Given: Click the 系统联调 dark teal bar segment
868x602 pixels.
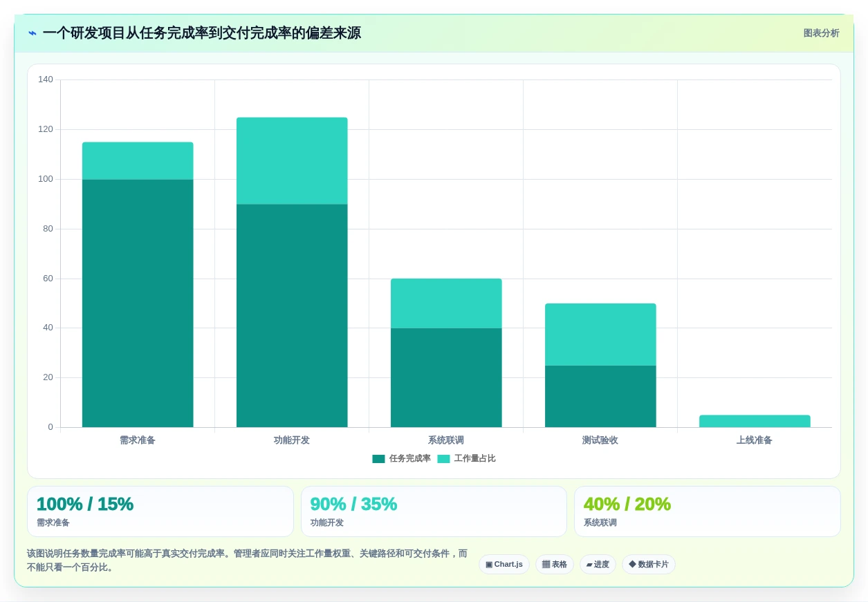Looking at the screenshot, I should coord(446,377).
